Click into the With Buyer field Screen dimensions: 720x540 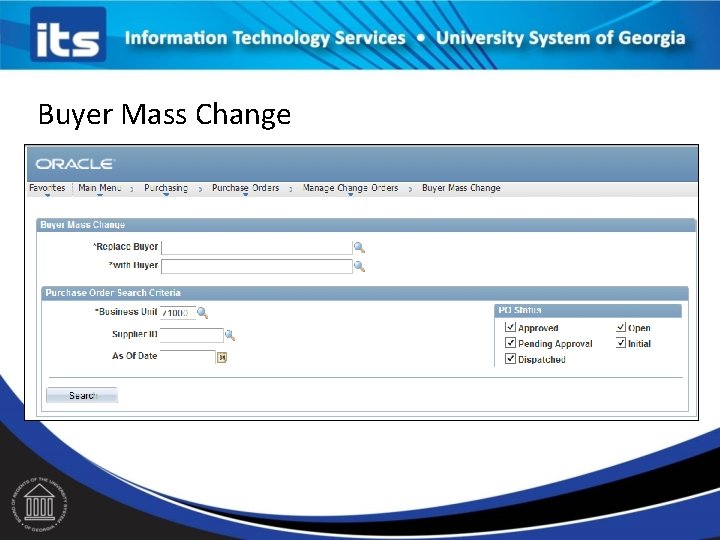[x=257, y=266]
